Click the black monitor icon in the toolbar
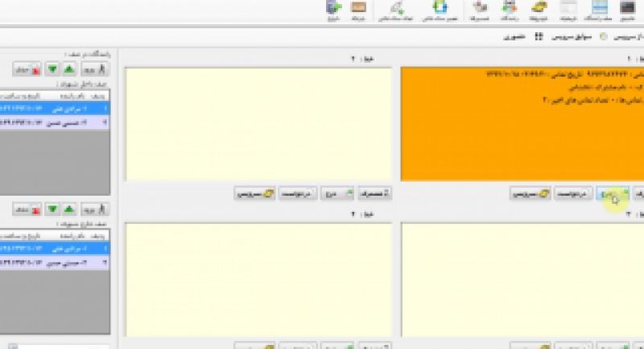 click(x=628, y=10)
